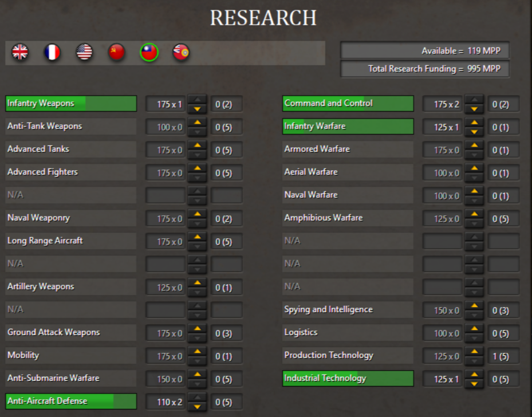Increase Artillery Weapons research investment
532x417 pixels.
coord(197,283)
